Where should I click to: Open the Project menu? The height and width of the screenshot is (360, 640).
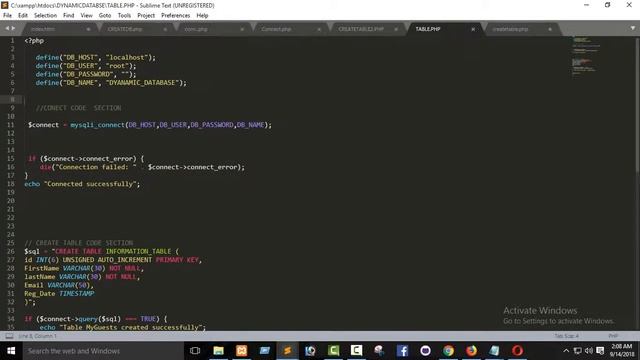coord(146,16)
